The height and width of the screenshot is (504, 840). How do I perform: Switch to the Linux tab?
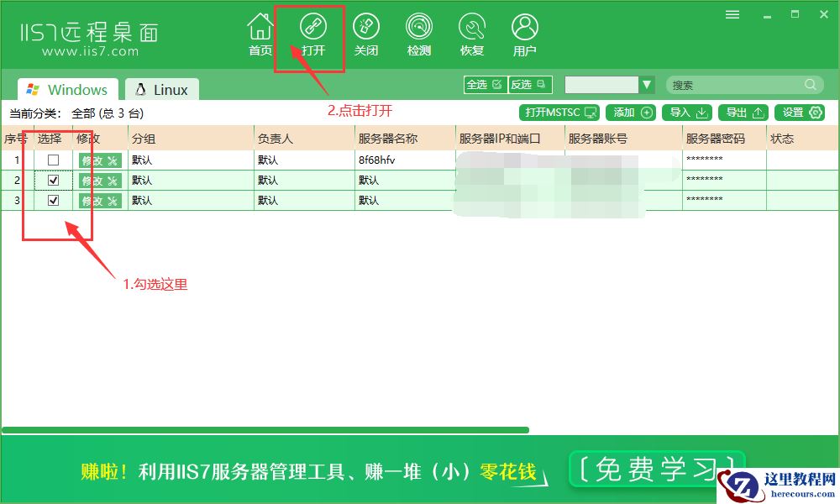pos(162,89)
